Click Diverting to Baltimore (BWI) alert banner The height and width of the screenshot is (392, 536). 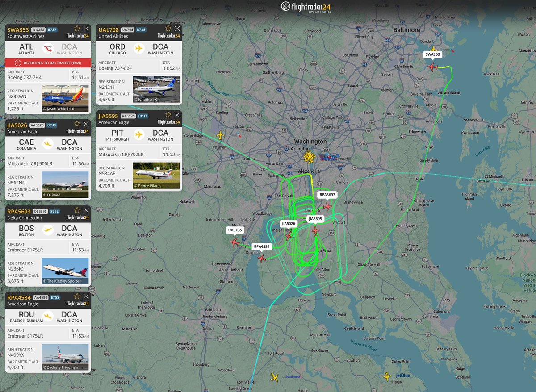pos(48,63)
